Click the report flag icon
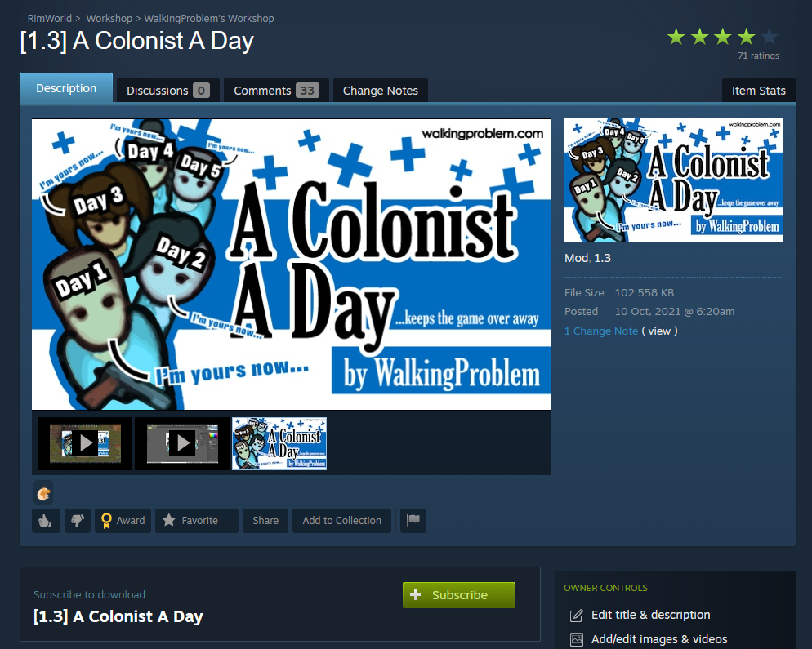The width and height of the screenshot is (812, 649). click(x=413, y=521)
